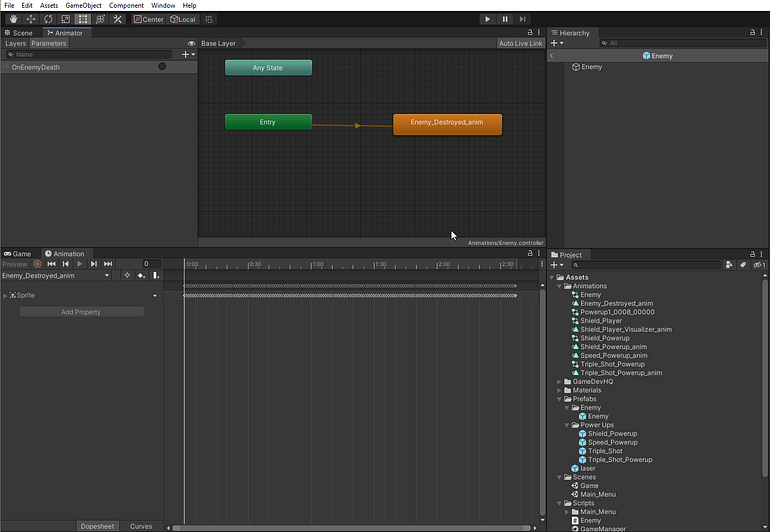Click the Play button in top toolbar
The image size is (770, 532).
(x=487, y=19)
